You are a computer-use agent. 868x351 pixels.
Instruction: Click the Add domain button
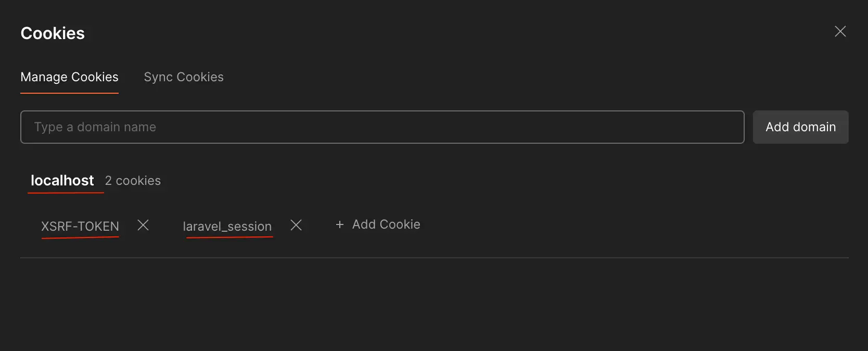pos(800,127)
